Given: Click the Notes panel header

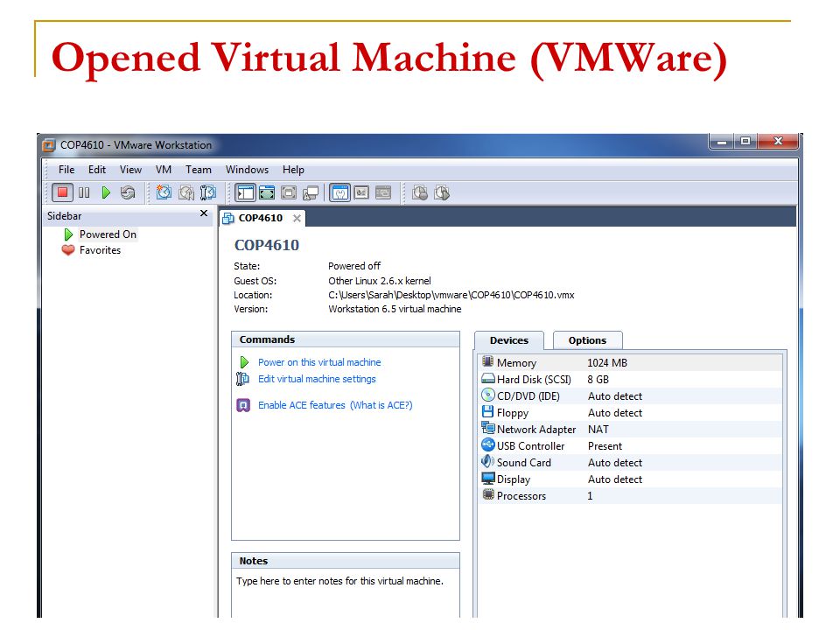Looking at the screenshot, I should click(x=346, y=561).
